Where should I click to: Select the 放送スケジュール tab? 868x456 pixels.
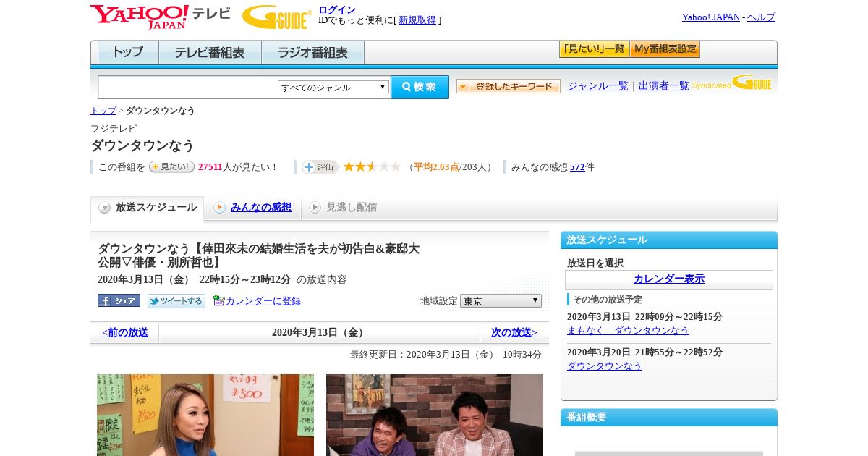(x=148, y=208)
